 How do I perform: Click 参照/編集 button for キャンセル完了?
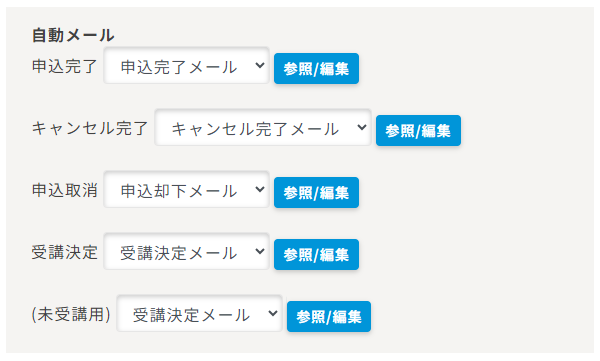[418, 131]
